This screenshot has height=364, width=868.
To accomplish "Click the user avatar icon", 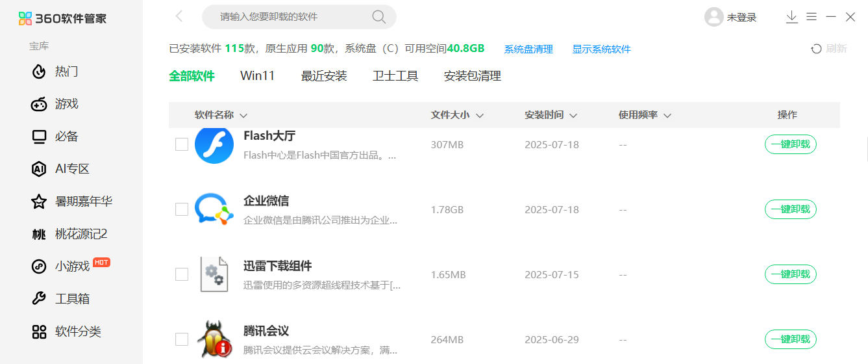I will (713, 18).
